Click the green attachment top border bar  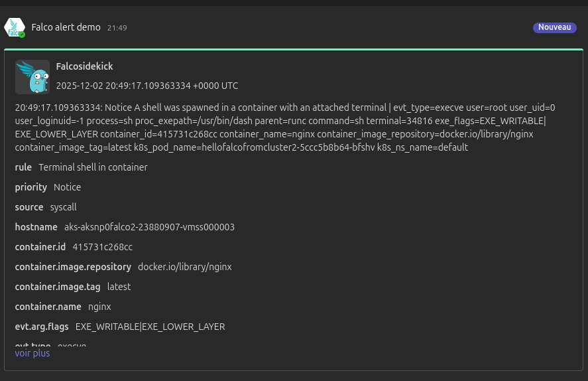pyautogui.click(x=294, y=49)
